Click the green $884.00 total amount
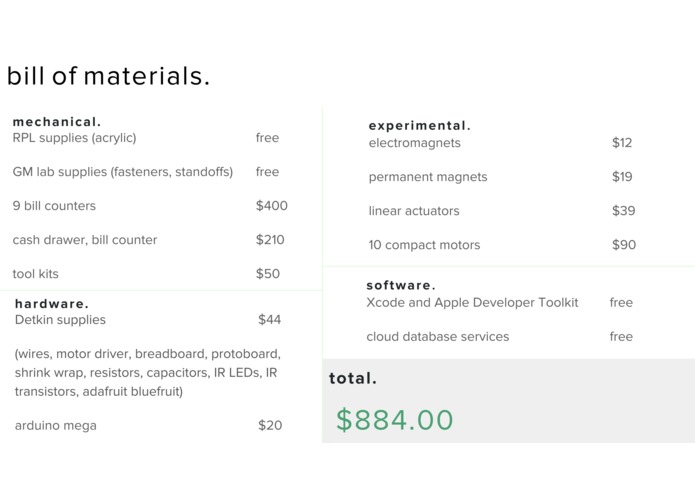The image size is (695, 494). tap(394, 420)
